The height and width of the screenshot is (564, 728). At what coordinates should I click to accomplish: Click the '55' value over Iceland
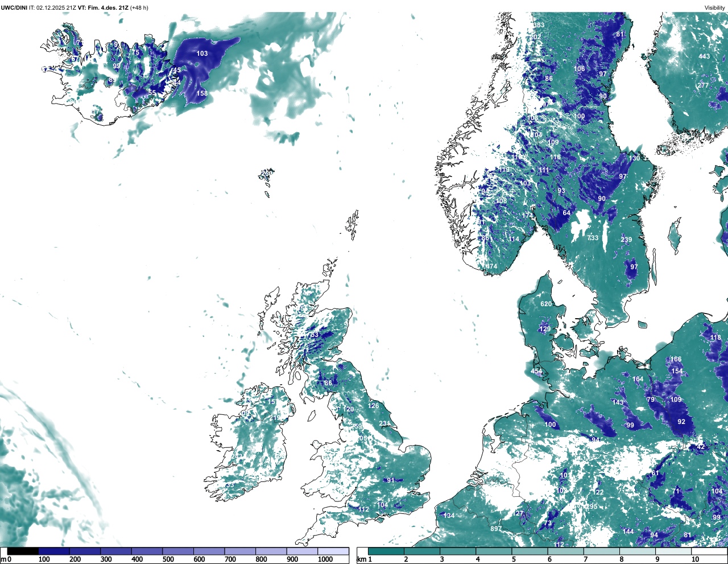pos(152,93)
